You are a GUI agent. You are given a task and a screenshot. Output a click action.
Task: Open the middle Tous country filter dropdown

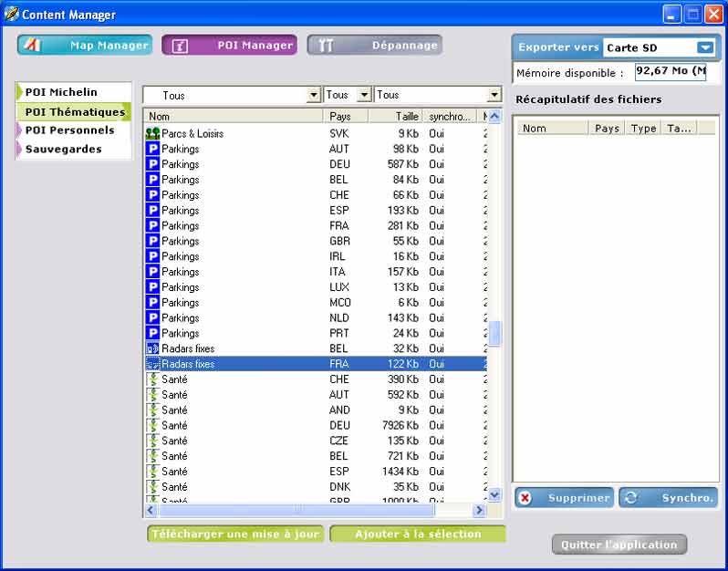click(x=365, y=95)
